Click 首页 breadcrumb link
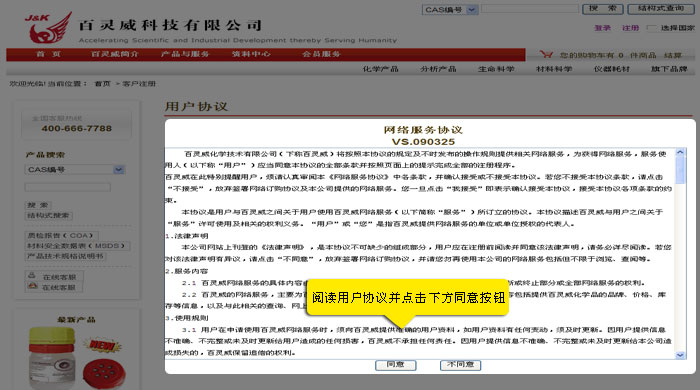Viewport: 700px width, 390px height. point(102,83)
